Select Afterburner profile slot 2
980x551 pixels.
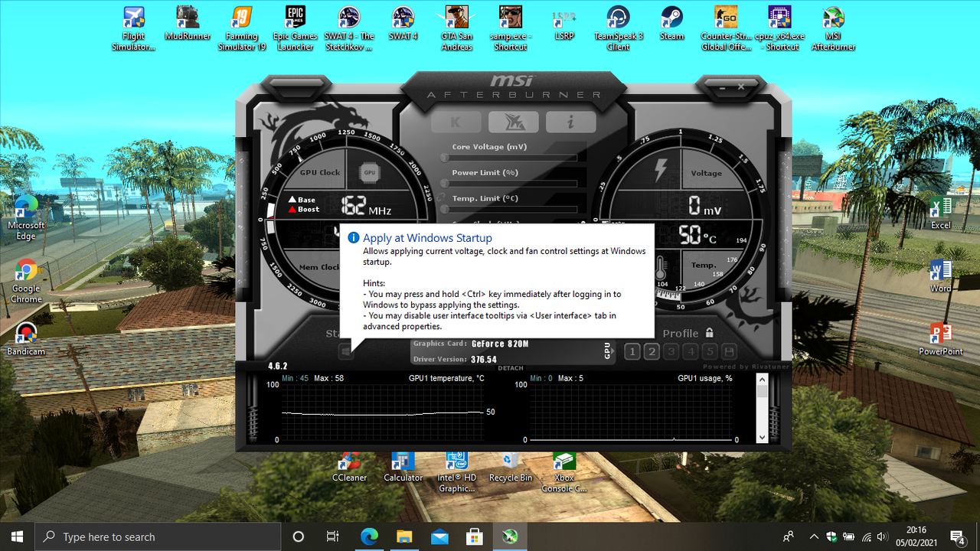652,351
